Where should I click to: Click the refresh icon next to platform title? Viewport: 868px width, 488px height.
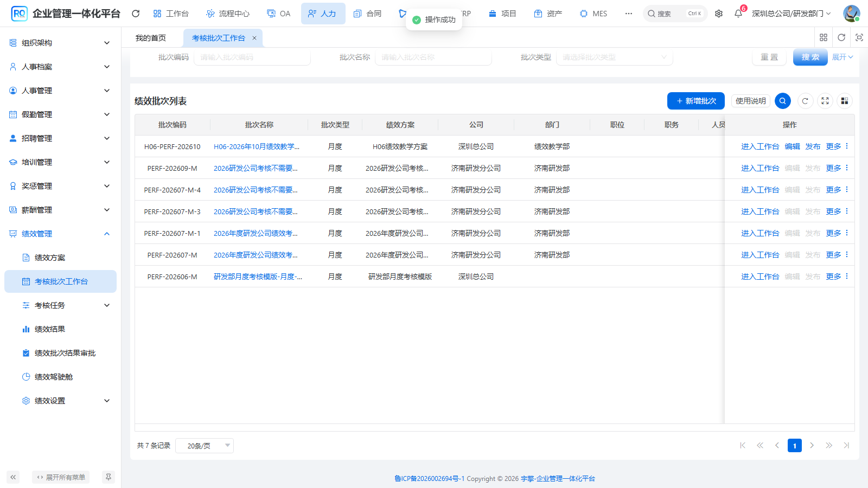pos(136,14)
